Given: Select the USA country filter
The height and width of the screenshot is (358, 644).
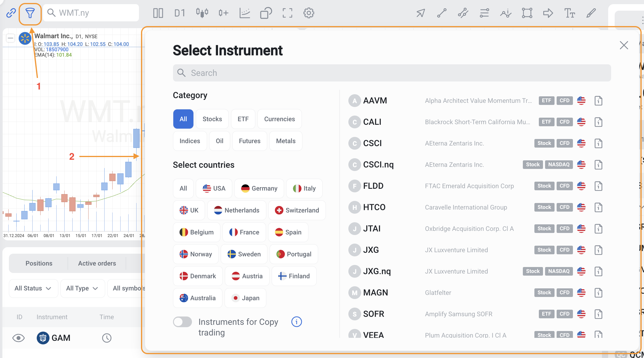Looking at the screenshot, I should [214, 188].
